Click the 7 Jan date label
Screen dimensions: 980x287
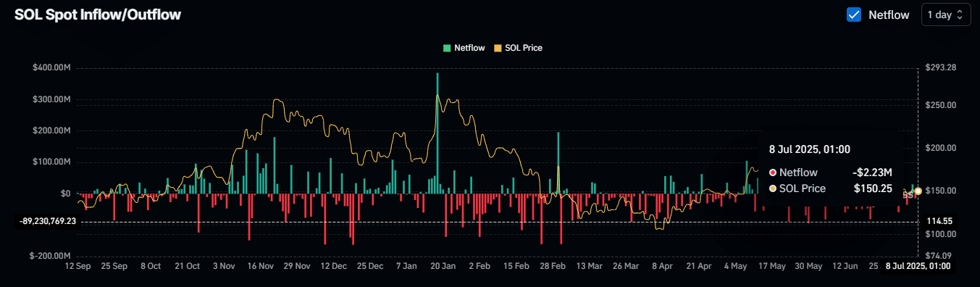(x=406, y=267)
